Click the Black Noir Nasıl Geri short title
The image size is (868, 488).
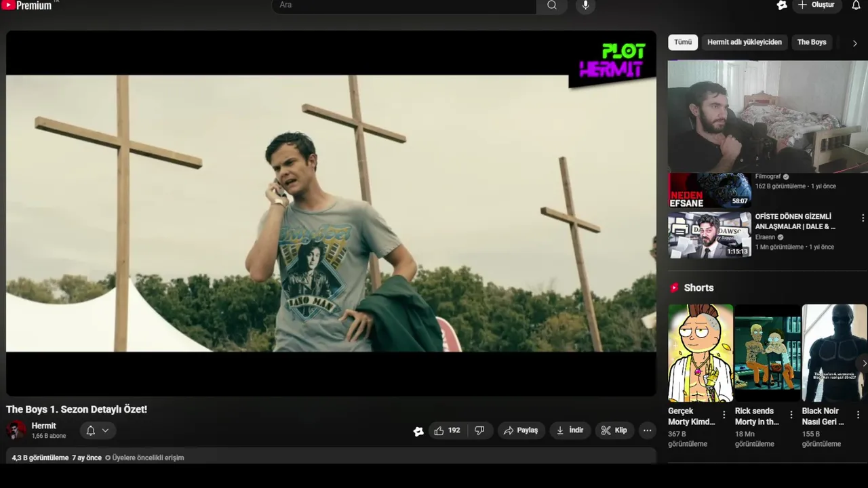click(x=823, y=416)
